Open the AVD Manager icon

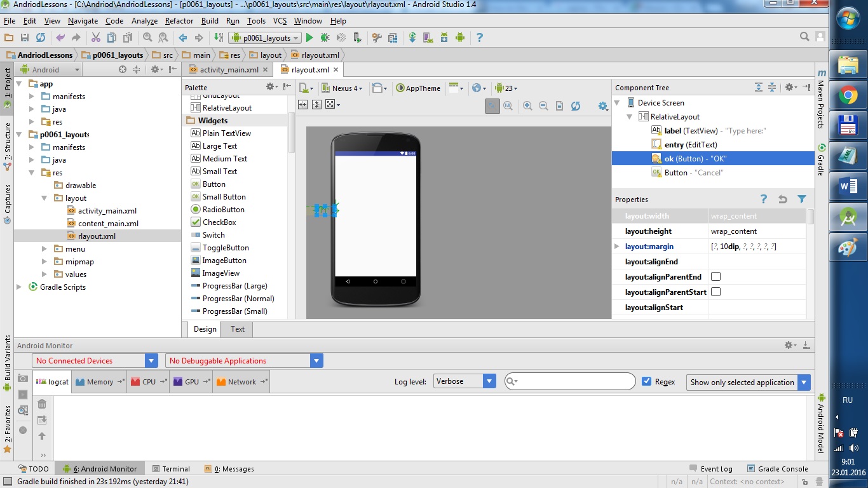(x=428, y=38)
